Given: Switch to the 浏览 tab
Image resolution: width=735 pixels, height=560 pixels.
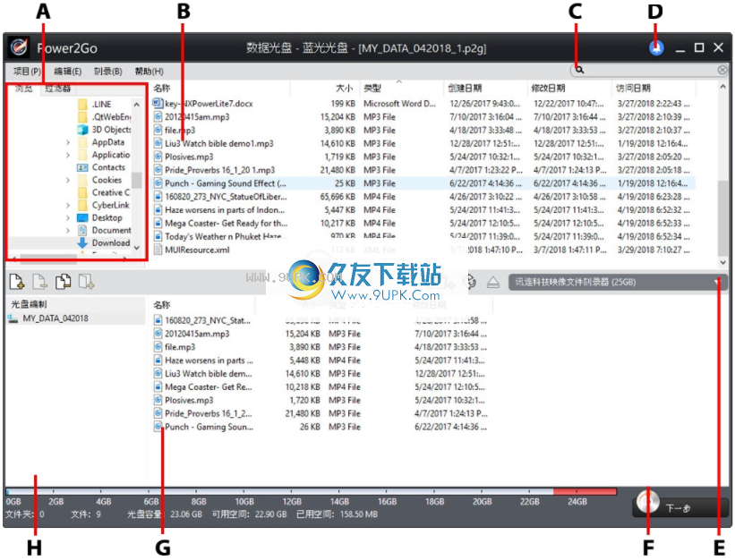Looking at the screenshot, I should tap(23, 89).
